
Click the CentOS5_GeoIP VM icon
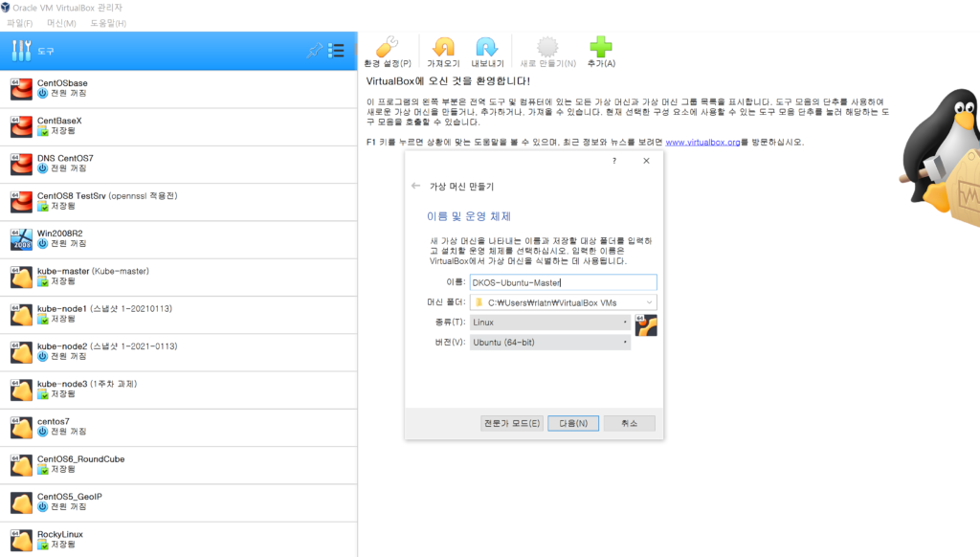(21, 502)
